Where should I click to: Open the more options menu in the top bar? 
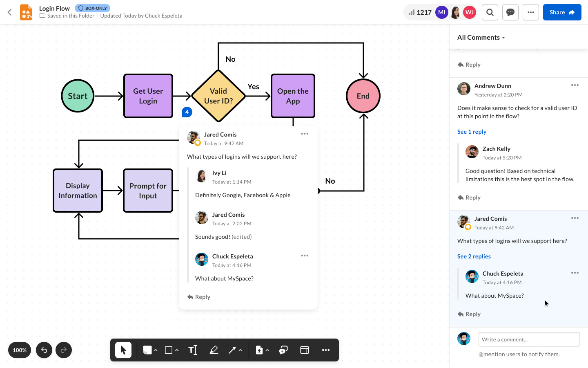[x=531, y=12]
